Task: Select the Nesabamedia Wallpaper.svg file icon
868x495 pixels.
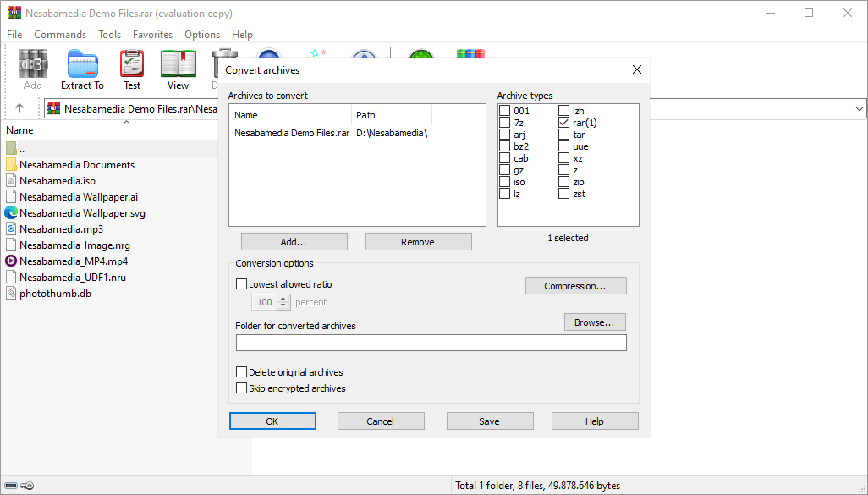Action: (x=11, y=213)
